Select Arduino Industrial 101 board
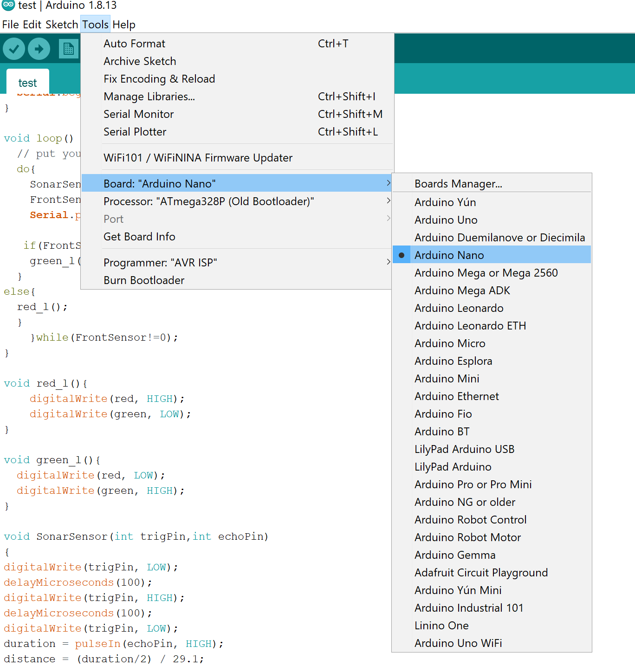The height and width of the screenshot is (672, 635). [492, 607]
